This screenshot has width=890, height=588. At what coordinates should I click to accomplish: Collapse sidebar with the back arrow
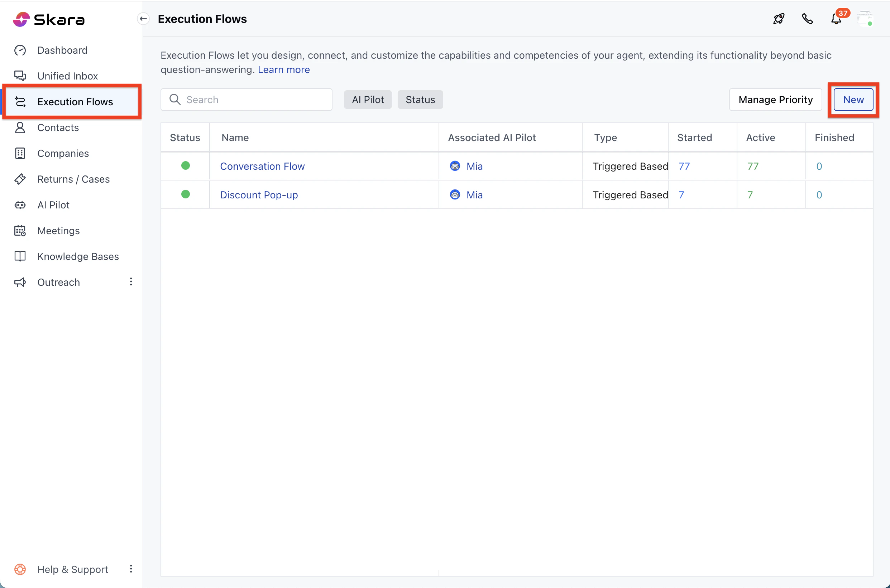point(143,19)
